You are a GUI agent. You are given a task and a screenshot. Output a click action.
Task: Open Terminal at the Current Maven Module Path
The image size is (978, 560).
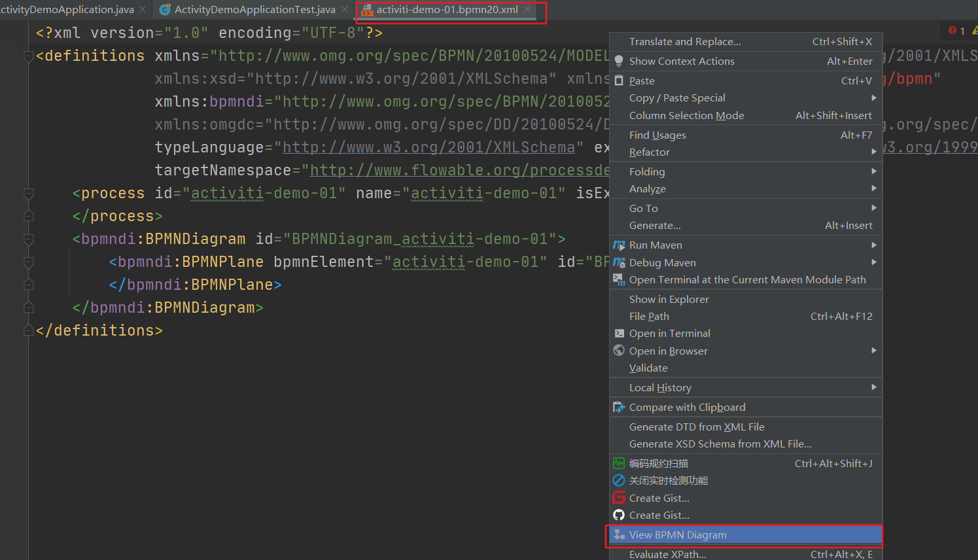coord(746,279)
